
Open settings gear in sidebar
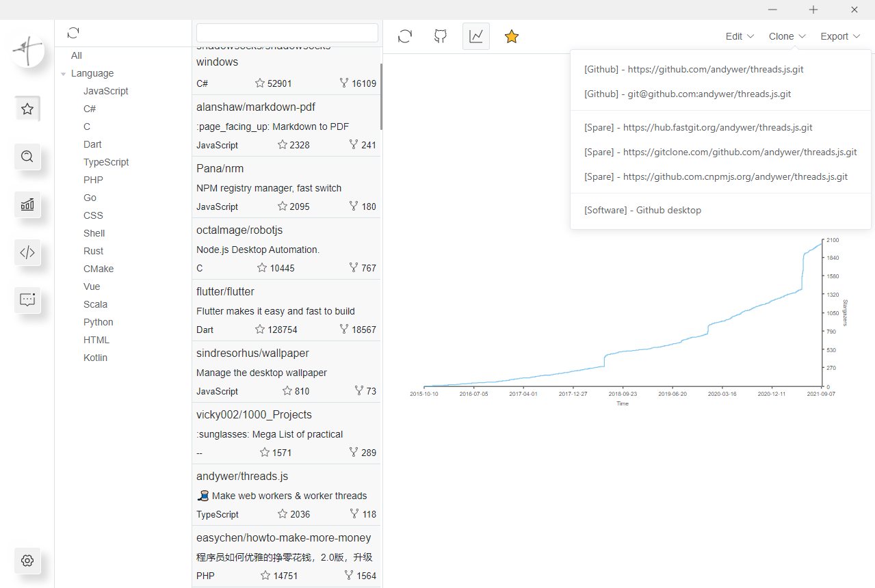click(27, 561)
